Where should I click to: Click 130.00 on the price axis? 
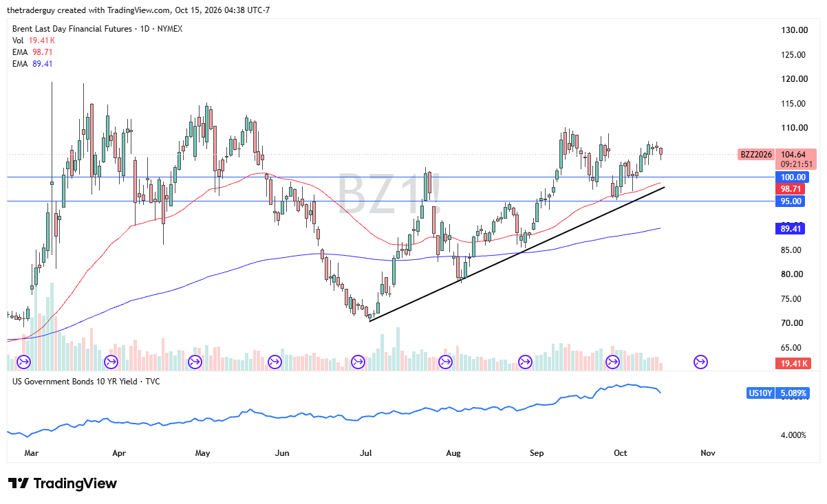(793, 30)
